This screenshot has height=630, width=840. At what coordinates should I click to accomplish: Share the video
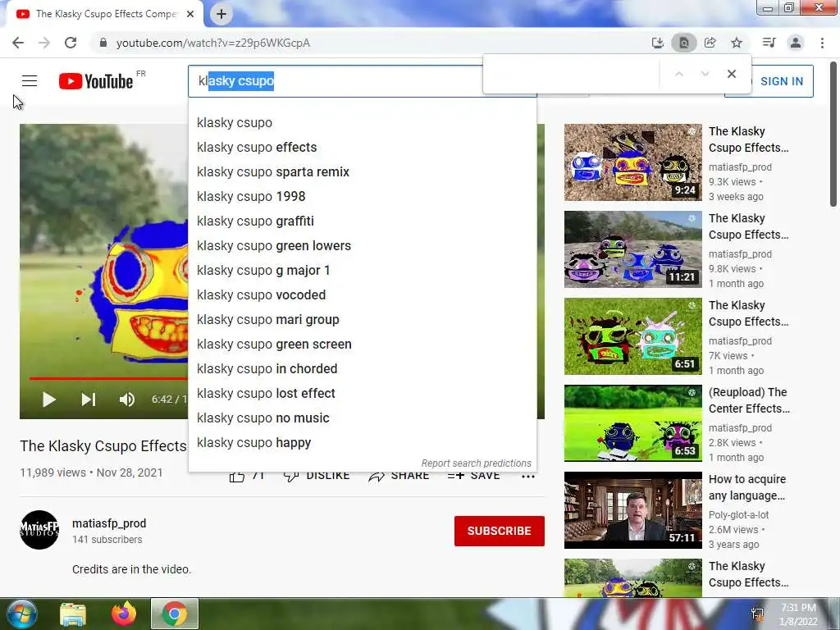coord(399,476)
